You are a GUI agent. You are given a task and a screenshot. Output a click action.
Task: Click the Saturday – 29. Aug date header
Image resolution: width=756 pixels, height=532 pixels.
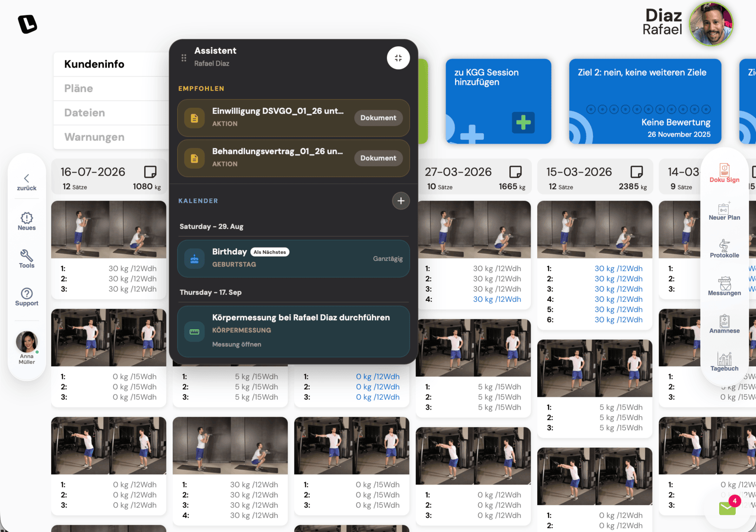(x=211, y=226)
